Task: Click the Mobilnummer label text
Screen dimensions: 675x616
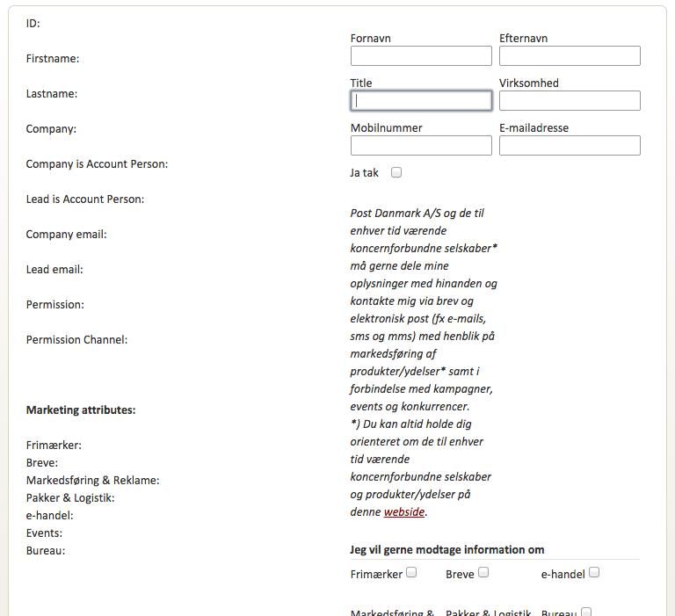Action: tap(387, 127)
